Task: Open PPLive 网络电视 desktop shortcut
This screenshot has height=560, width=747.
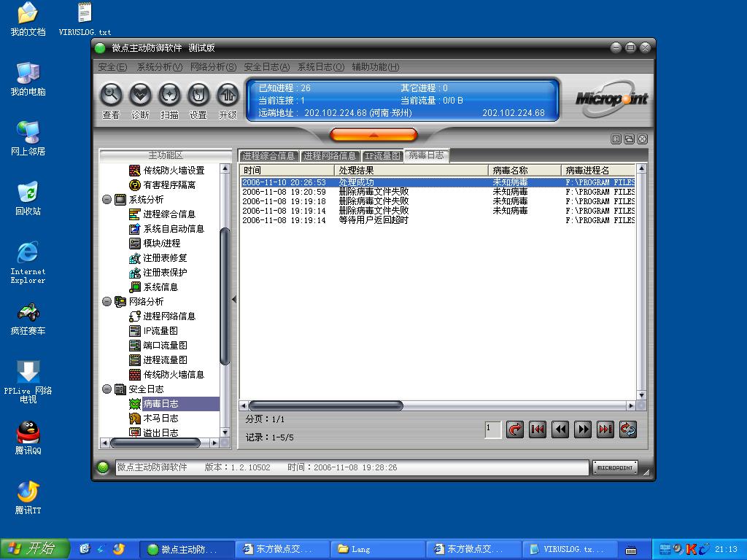Action: [28, 382]
